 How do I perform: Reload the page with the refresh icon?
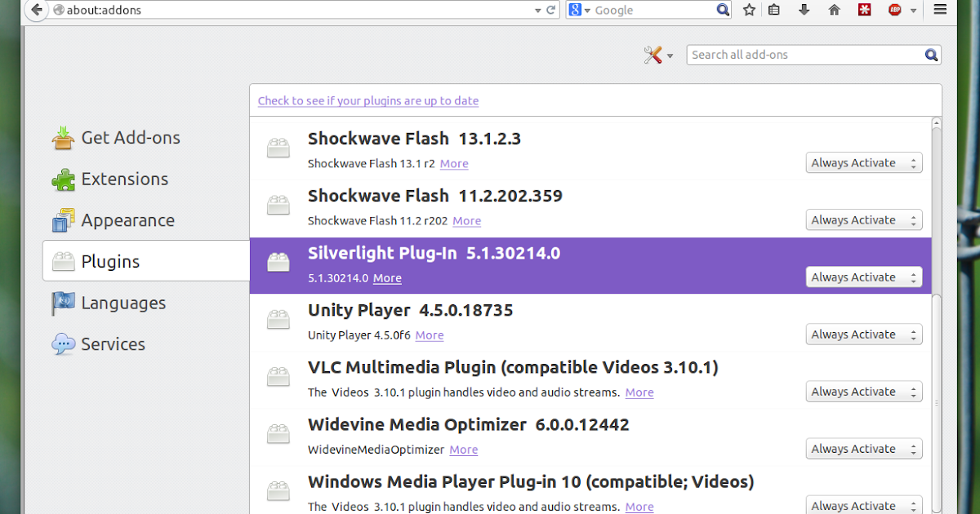click(552, 10)
